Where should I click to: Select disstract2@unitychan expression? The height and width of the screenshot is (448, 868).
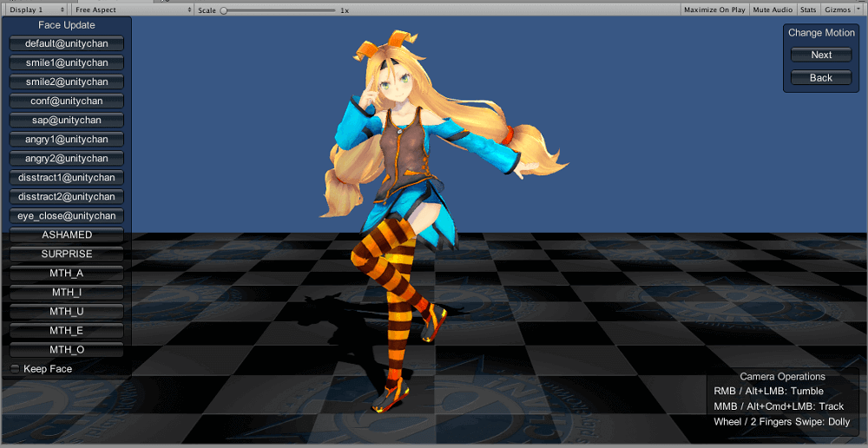tap(67, 196)
